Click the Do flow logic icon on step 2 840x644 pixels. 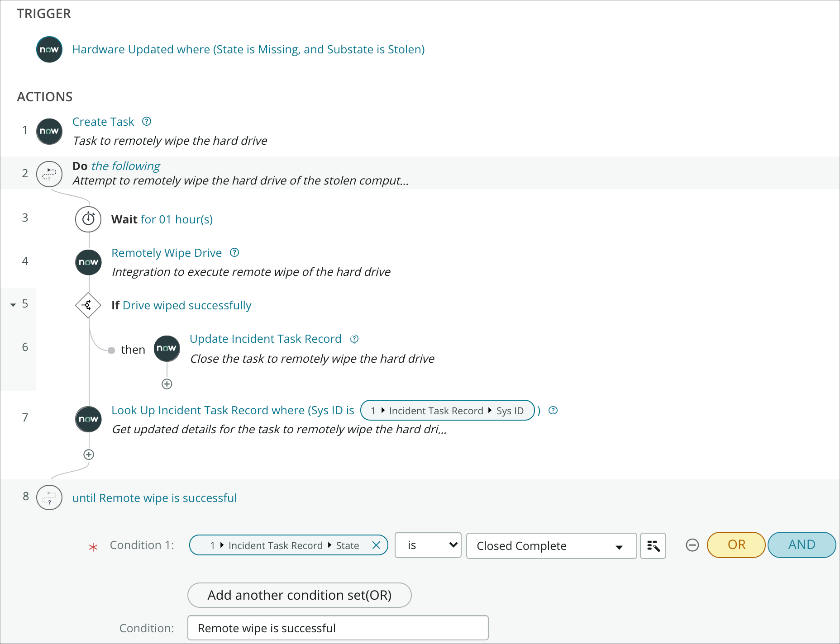pos(49,174)
